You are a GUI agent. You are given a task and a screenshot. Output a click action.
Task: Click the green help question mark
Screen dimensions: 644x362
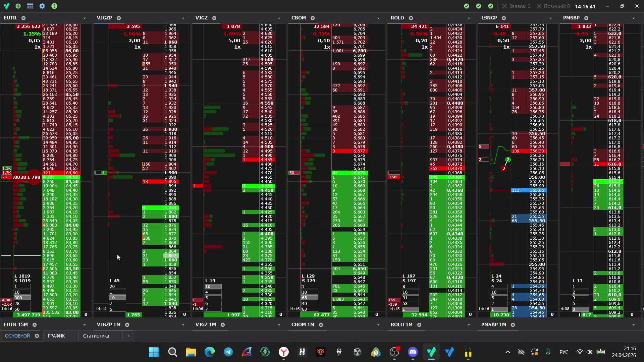(54, 6)
